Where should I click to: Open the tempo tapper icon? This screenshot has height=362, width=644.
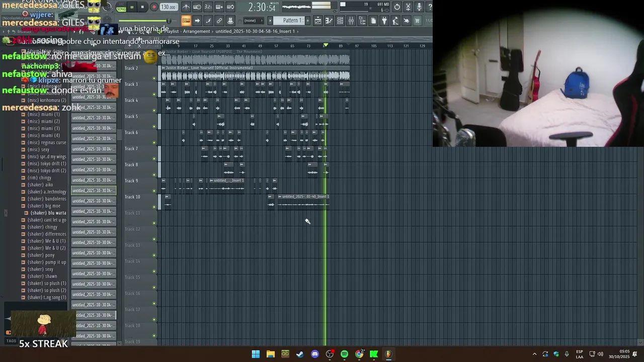pyautogui.click(x=395, y=21)
